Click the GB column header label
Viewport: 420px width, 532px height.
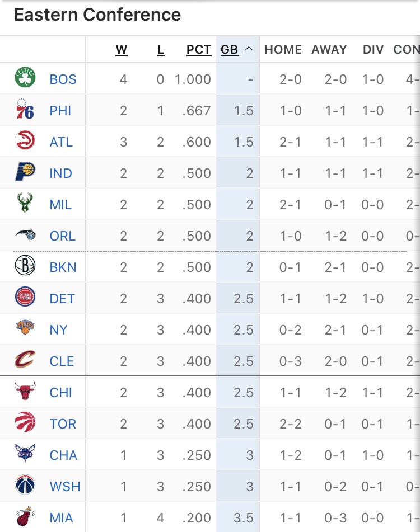[x=230, y=50]
